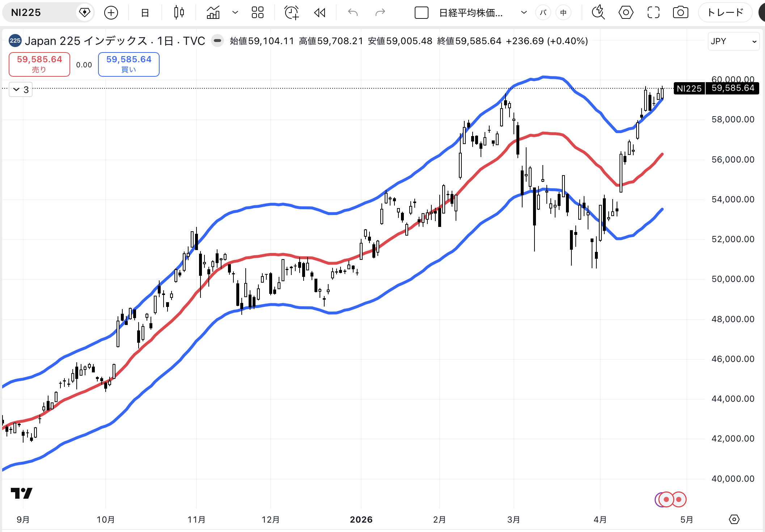Toggle the layout checkbox square
This screenshot has height=532, width=765.
click(421, 13)
